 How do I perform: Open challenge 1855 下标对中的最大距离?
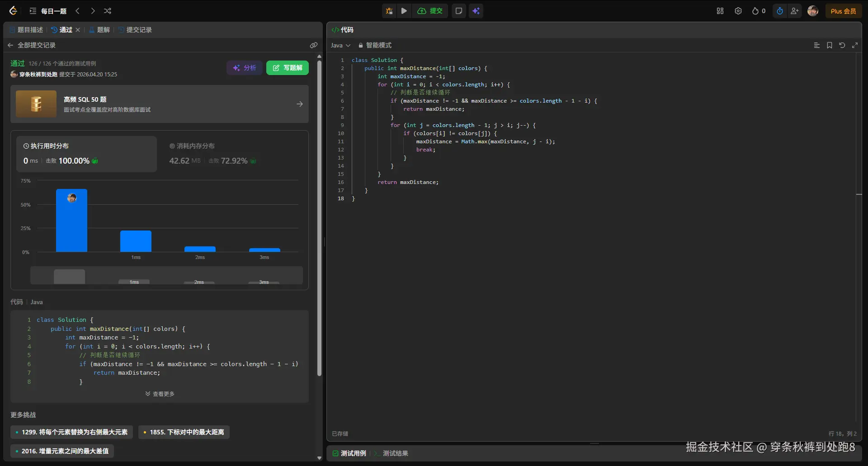[184, 432]
